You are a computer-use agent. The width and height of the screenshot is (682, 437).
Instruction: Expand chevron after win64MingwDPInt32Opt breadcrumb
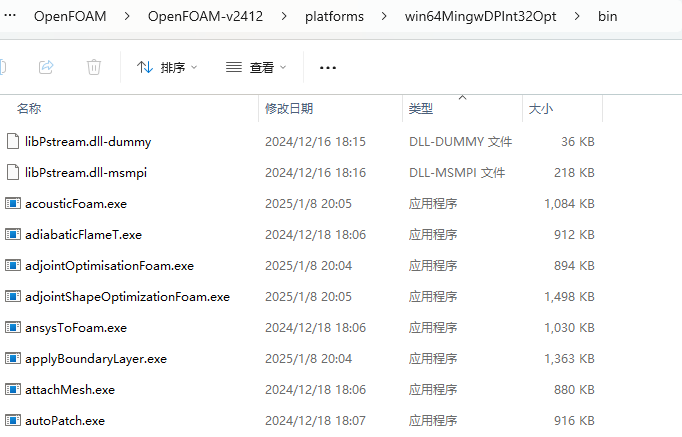pyautogui.click(x=577, y=17)
